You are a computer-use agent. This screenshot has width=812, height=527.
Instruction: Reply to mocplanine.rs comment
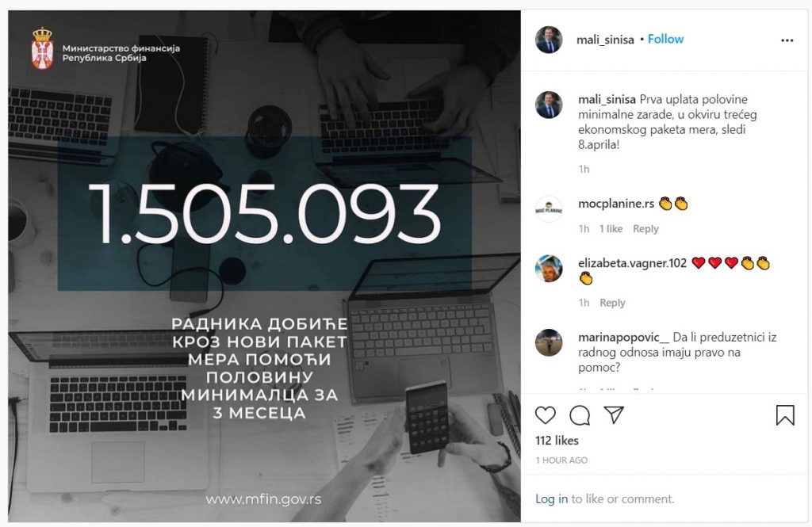tap(645, 229)
